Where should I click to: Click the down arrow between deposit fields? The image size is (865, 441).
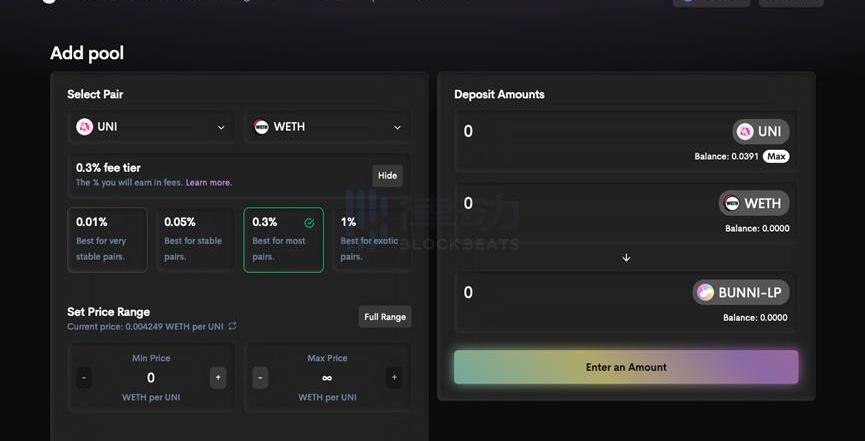(x=626, y=257)
